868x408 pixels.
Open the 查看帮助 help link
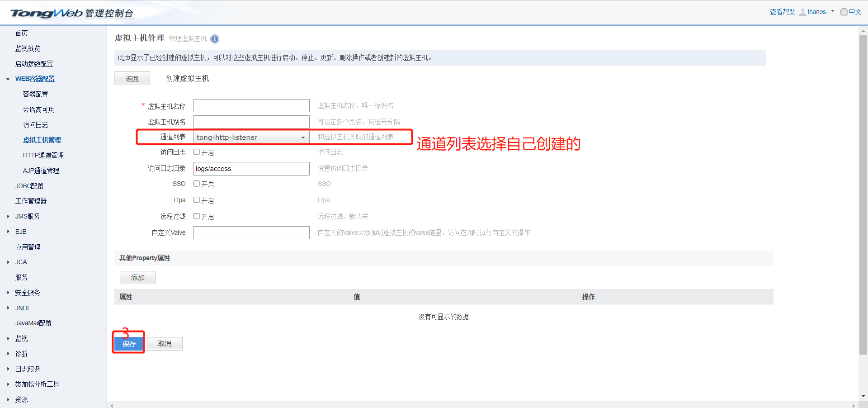(x=782, y=12)
